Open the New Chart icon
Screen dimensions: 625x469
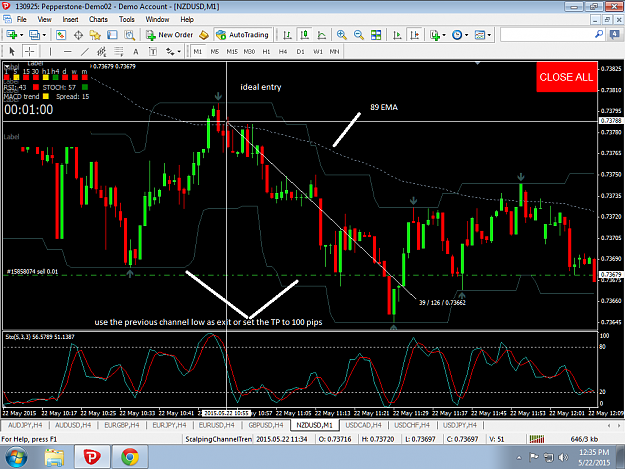click(11, 35)
